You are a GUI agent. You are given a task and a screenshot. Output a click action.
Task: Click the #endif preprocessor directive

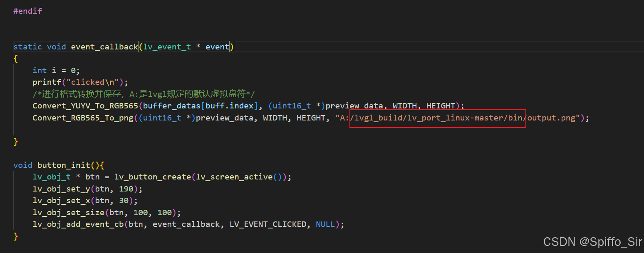coord(27,11)
